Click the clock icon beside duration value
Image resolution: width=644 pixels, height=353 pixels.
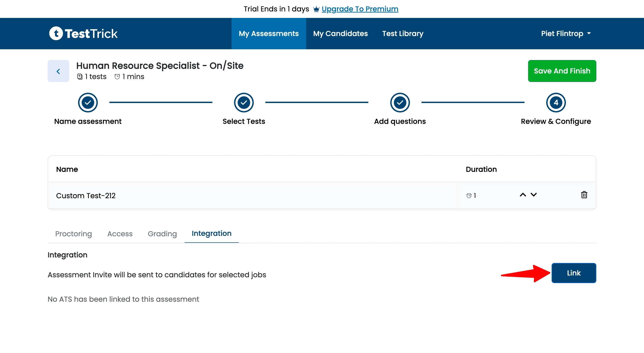(x=469, y=195)
